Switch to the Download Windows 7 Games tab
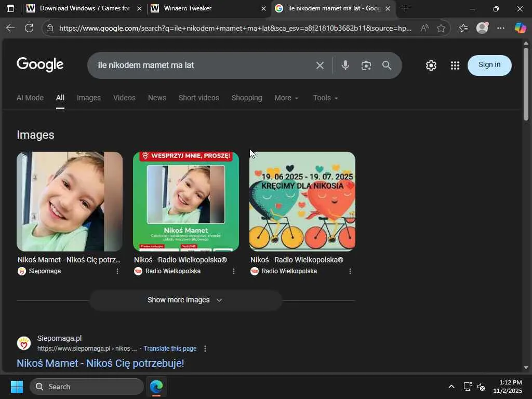This screenshot has width=532, height=399. tap(84, 8)
